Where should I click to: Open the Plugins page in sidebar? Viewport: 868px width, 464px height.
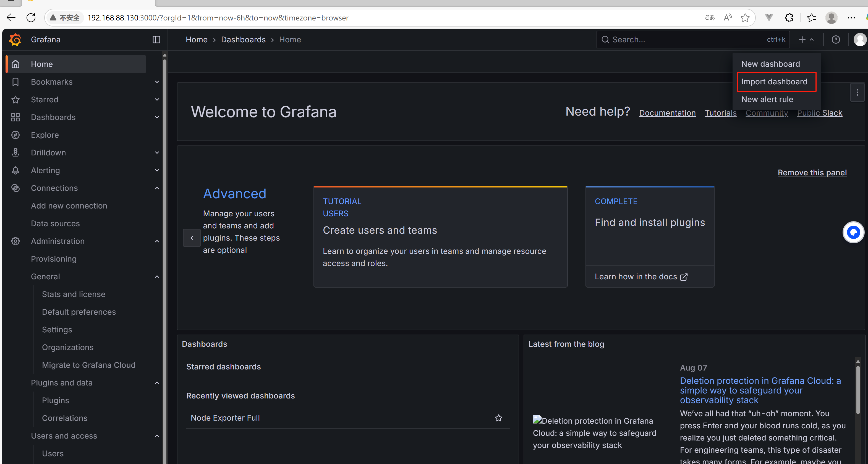coord(56,400)
